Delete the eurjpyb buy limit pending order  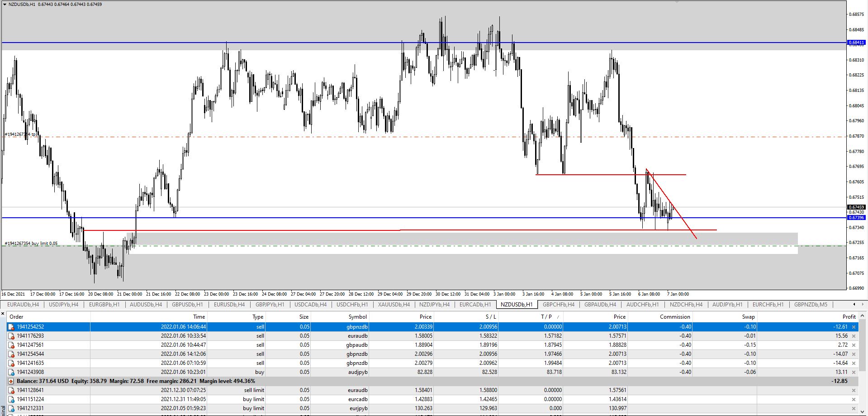click(x=854, y=408)
